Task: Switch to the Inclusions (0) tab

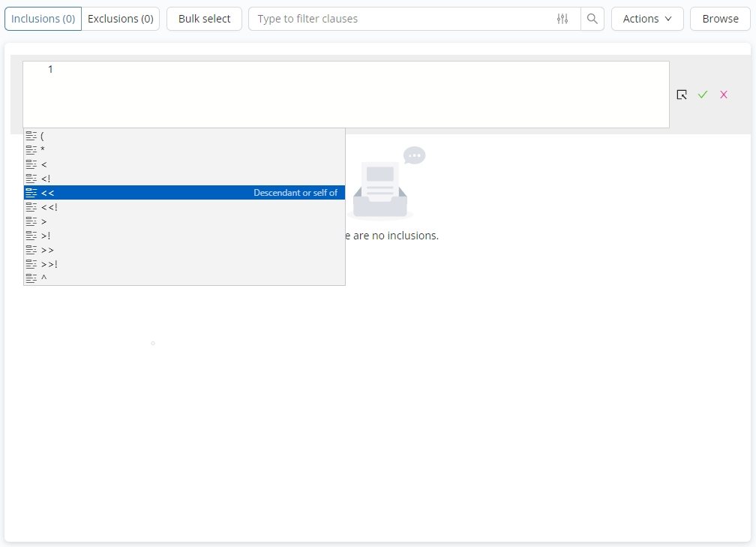Action: tap(43, 19)
